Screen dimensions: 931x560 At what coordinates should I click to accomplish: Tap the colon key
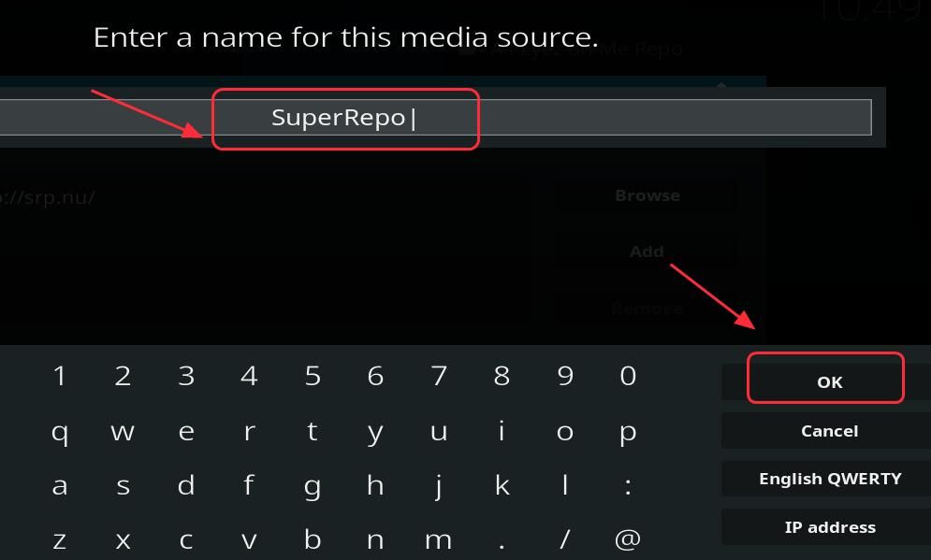click(x=628, y=485)
